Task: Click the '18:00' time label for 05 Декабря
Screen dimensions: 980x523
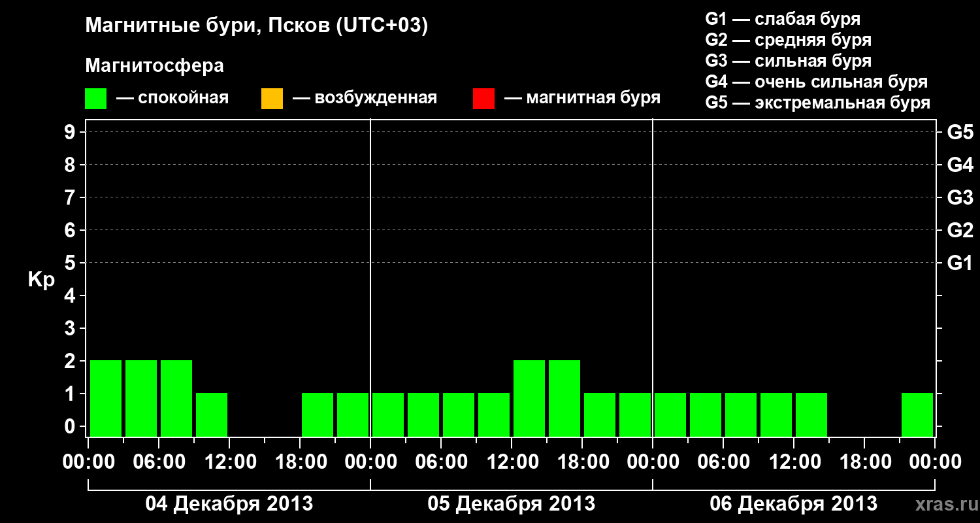Action: coord(582,462)
